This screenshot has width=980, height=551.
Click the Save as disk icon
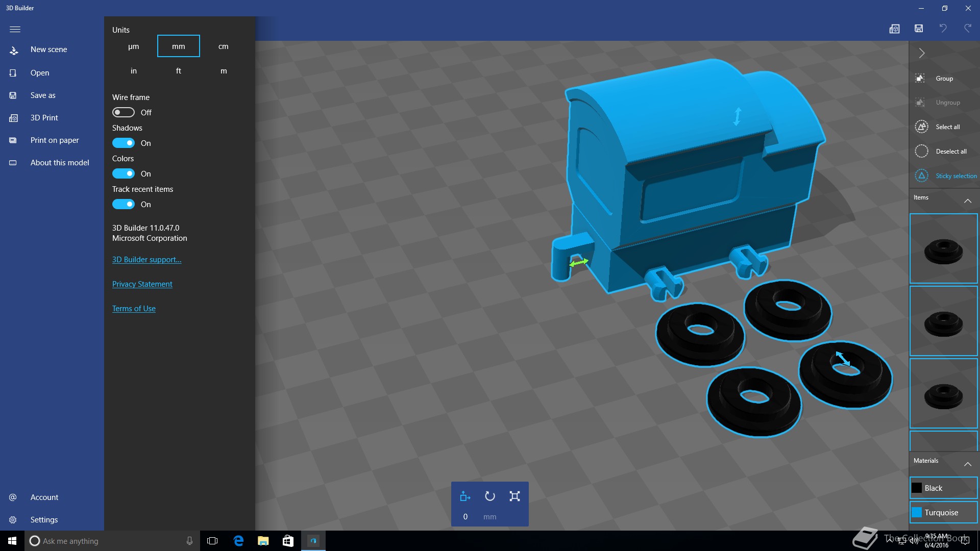click(x=13, y=95)
